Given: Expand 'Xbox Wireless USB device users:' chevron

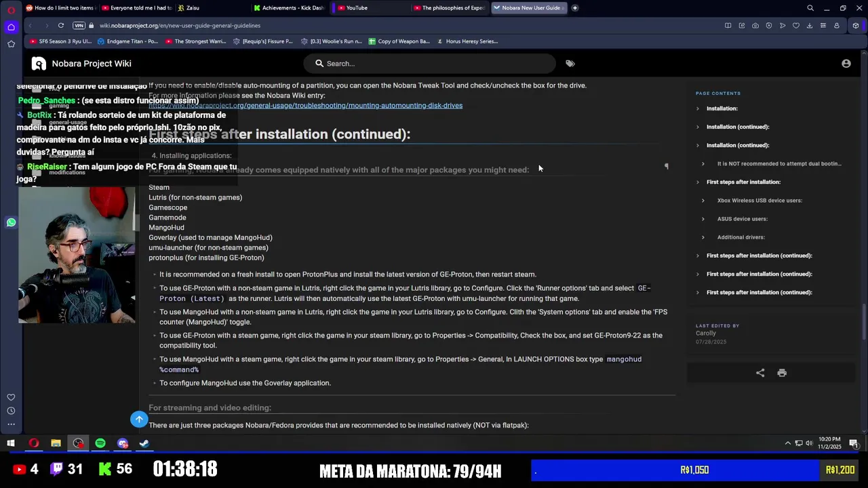Looking at the screenshot, I should coord(703,201).
